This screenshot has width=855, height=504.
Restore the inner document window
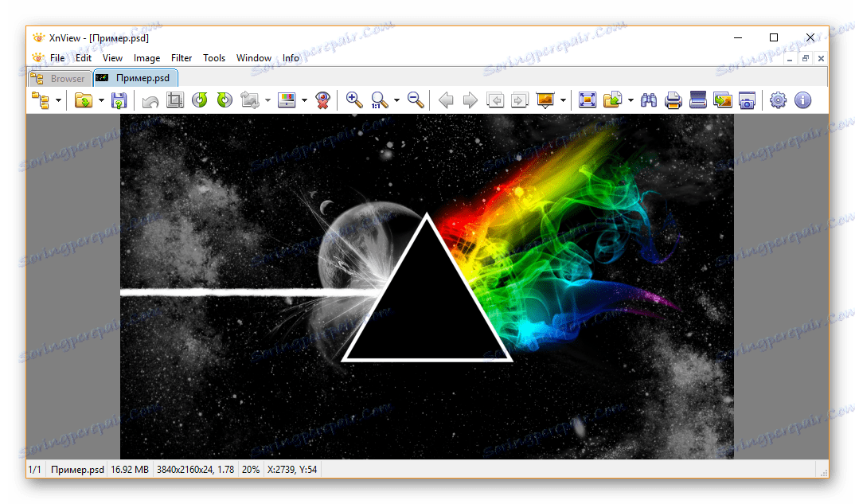[x=806, y=58]
